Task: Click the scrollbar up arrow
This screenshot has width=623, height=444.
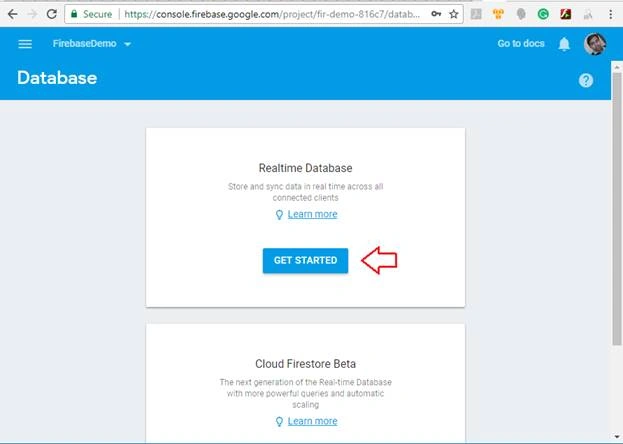Action: 617,67
